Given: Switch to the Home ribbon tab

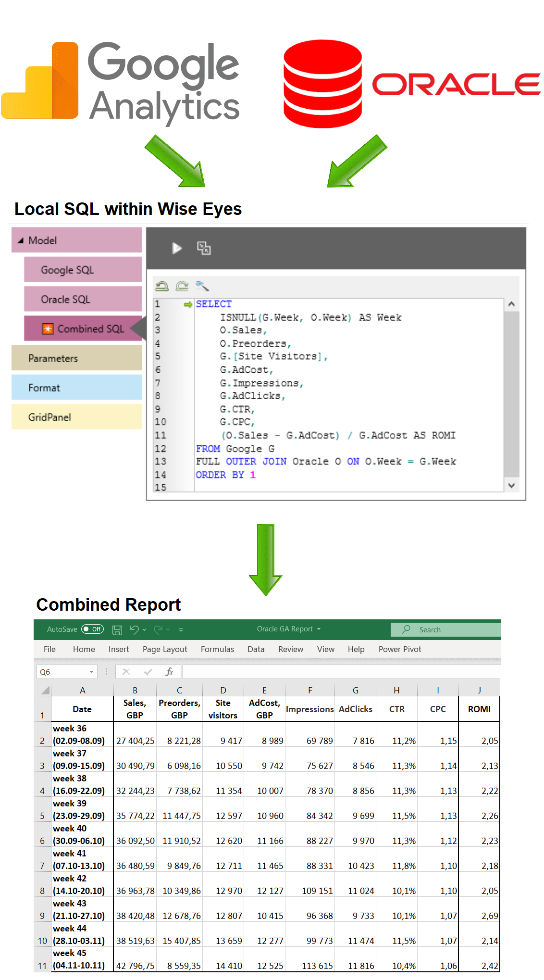Looking at the screenshot, I should [x=84, y=649].
